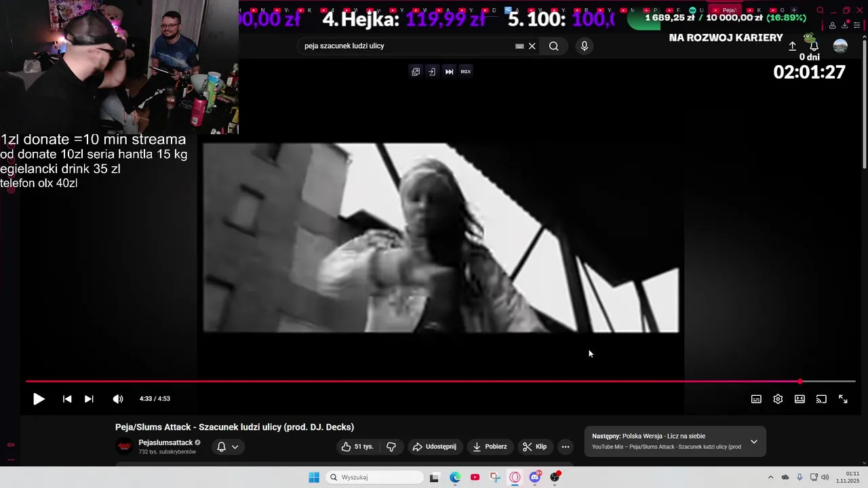
Task: Open the Pejaslumsattack channel avatar
Action: click(x=124, y=446)
